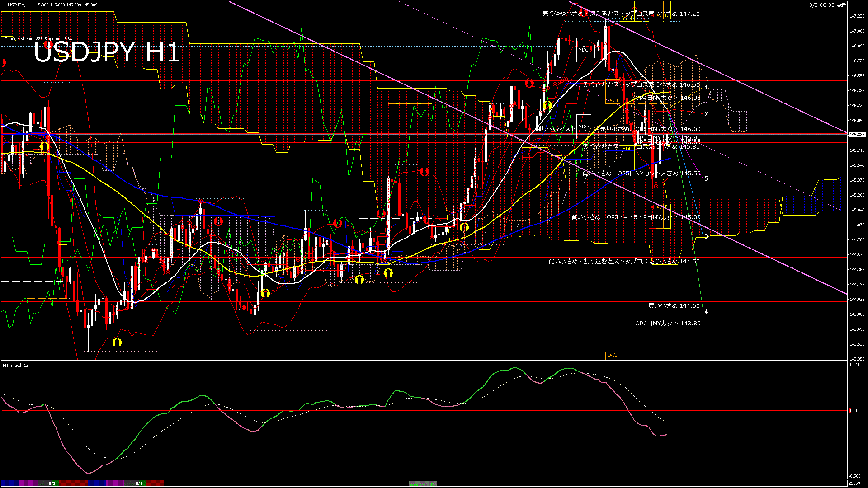Click the MACD scale value 0.421
This screenshot has width=868, height=488.
pos(854,364)
